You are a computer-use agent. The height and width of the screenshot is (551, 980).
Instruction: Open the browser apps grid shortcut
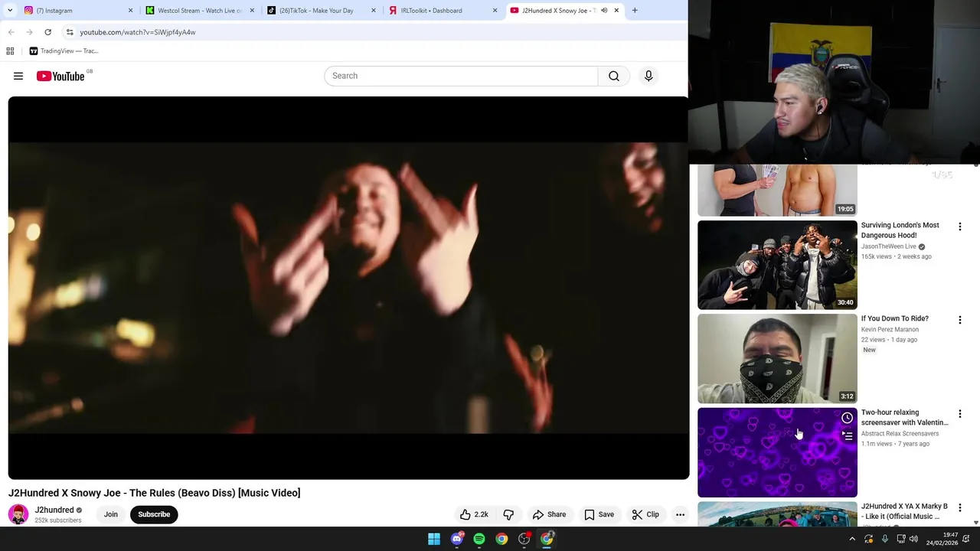pos(10,51)
